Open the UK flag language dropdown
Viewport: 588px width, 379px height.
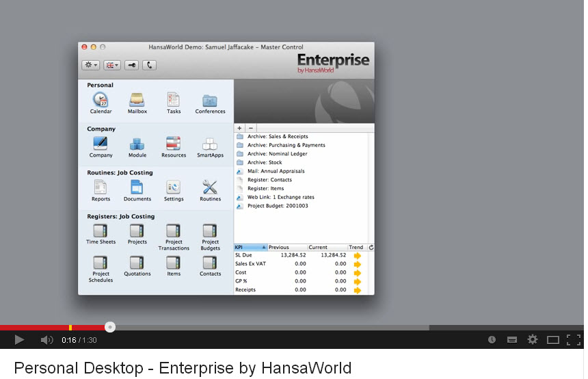point(111,65)
